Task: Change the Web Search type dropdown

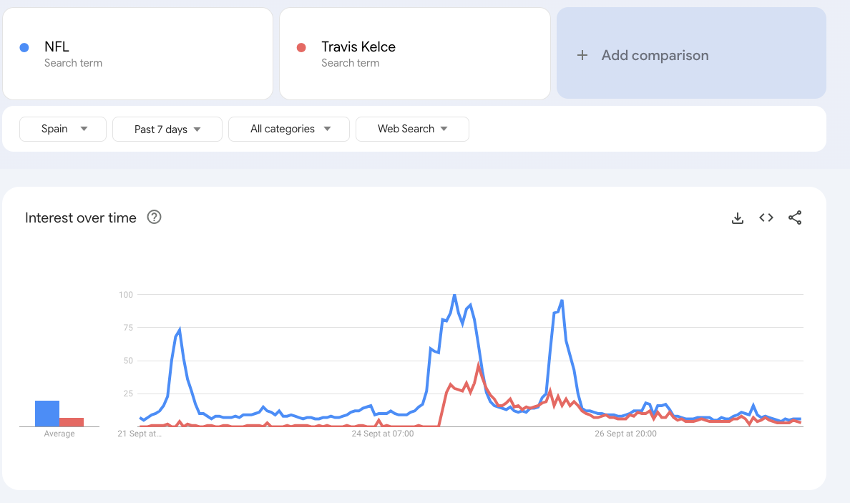Action: point(412,129)
